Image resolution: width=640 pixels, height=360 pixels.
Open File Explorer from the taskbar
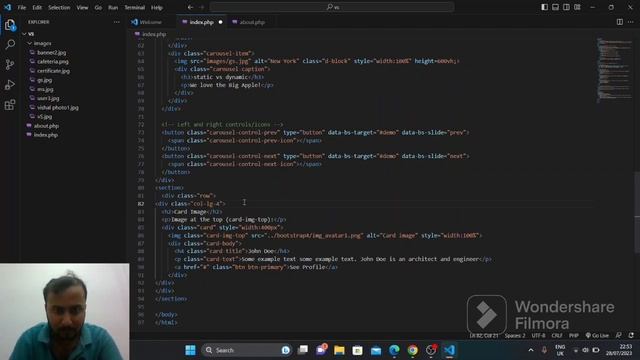(x=339, y=350)
